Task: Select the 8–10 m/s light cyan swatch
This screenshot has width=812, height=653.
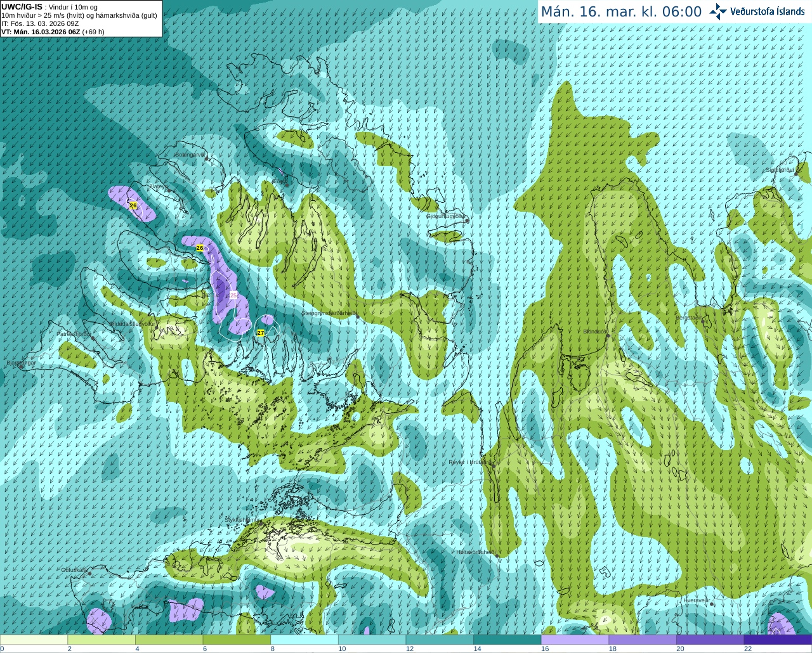Action: click(304, 640)
